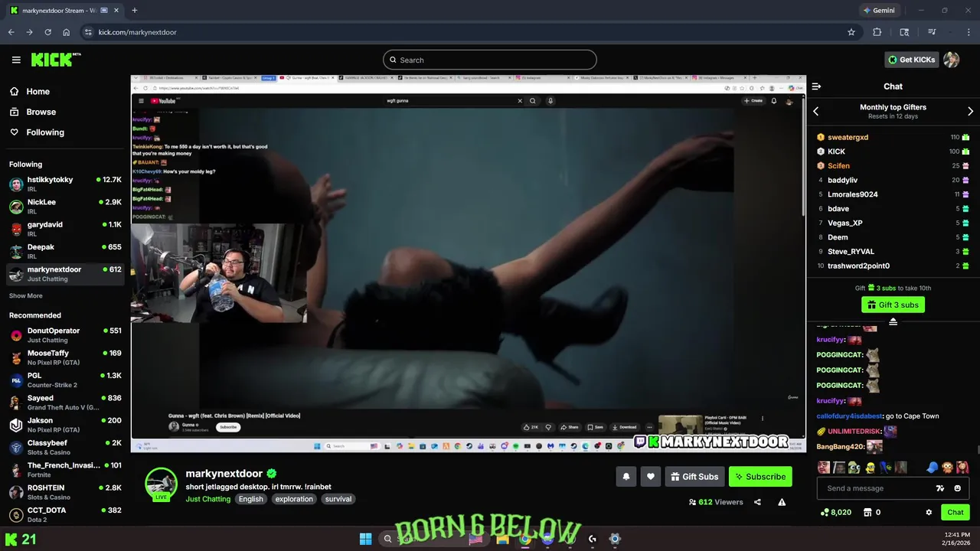The height and width of the screenshot is (551, 980).
Task: Click gifter Lmorales9024 in leaderboard
Action: (x=852, y=194)
